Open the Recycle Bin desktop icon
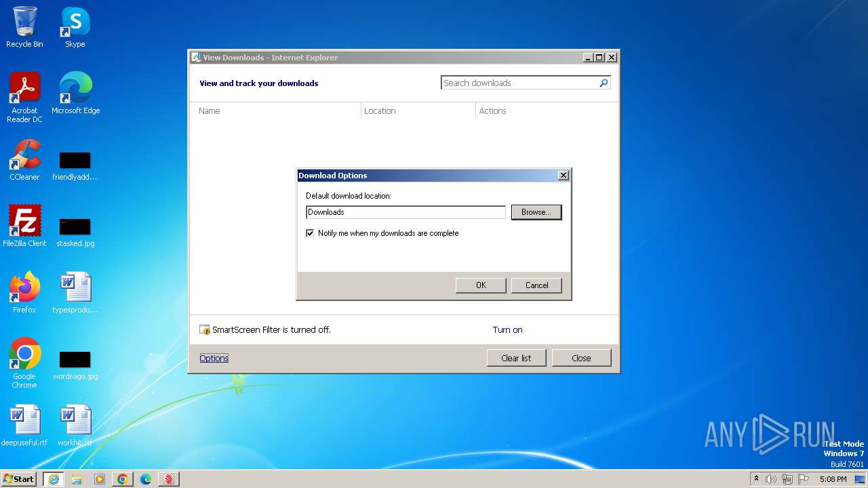868x488 pixels. pos(24,27)
